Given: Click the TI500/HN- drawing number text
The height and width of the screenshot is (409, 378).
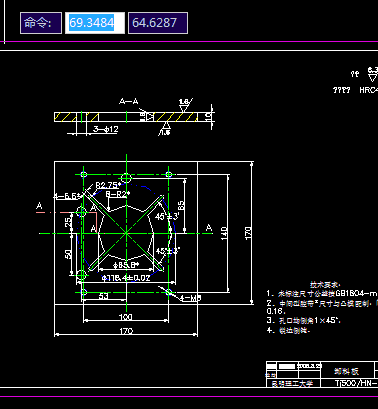Looking at the screenshot, I should (x=356, y=383).
